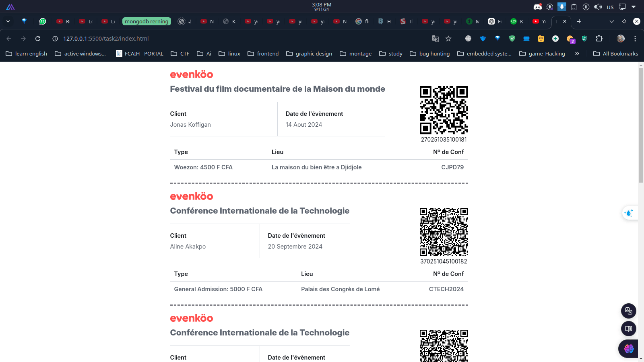Image resolution: width=644 pixels, height=362 pixels.
Task: Open the frontend bookmark folder
Action: pyautogui.click(x=263, y=53)
